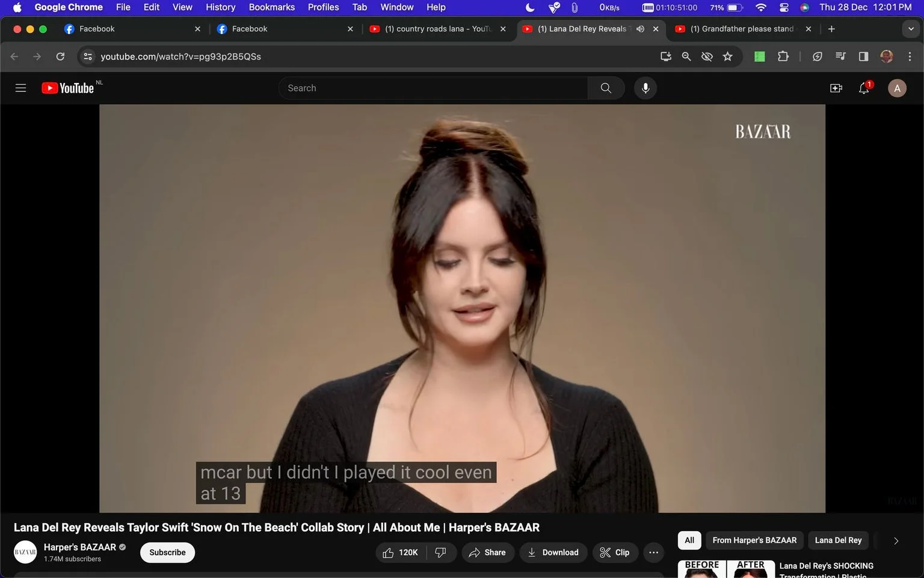This screenshot has width=924, height=578.
Task: Expand the tab search dropdown arrow
Action: [911, 29]
